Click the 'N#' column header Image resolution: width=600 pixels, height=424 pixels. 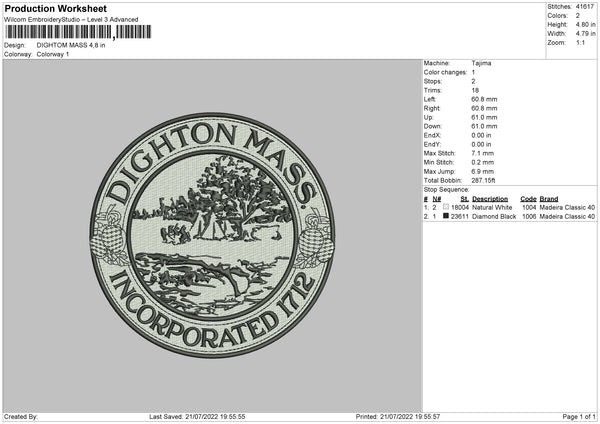pos(437,199)
